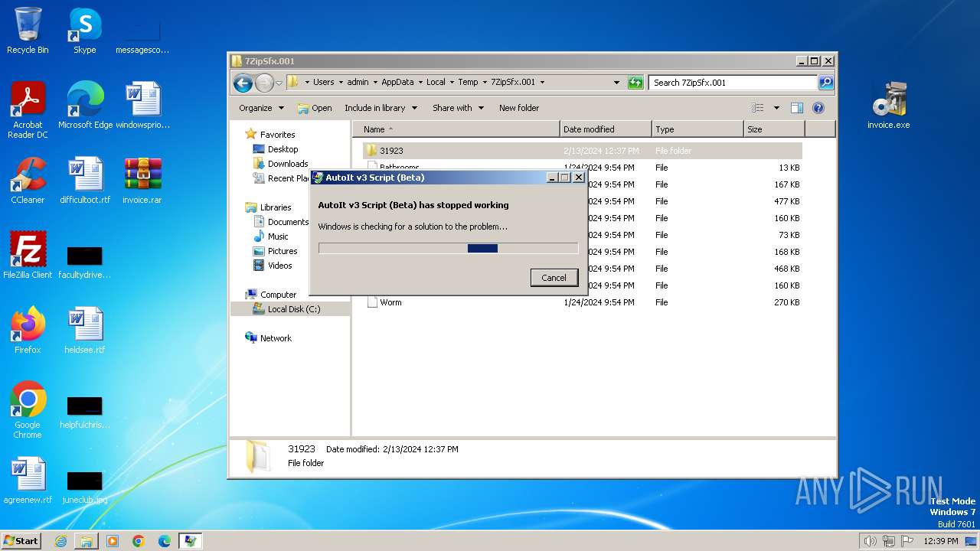This screenshot has height=551, width=980.
Task: Click the taskbar clock showing 12:39 PM
Action: point(940,541)
